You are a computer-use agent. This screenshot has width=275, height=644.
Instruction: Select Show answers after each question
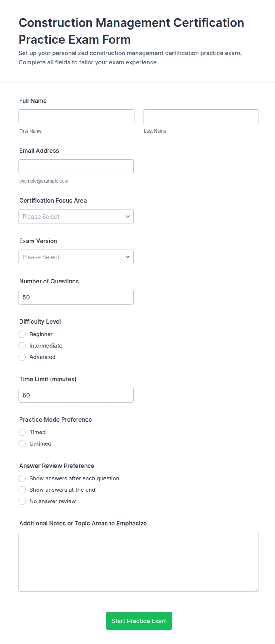(x=22, y=478)
